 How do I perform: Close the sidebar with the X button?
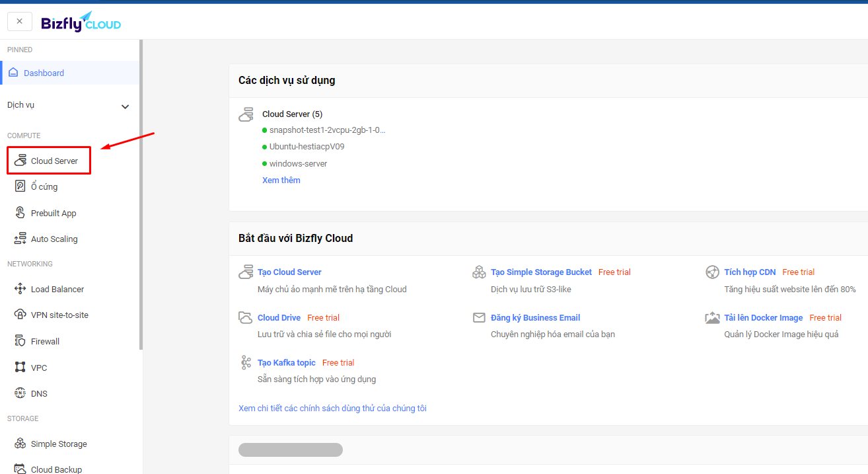[20, 21]
